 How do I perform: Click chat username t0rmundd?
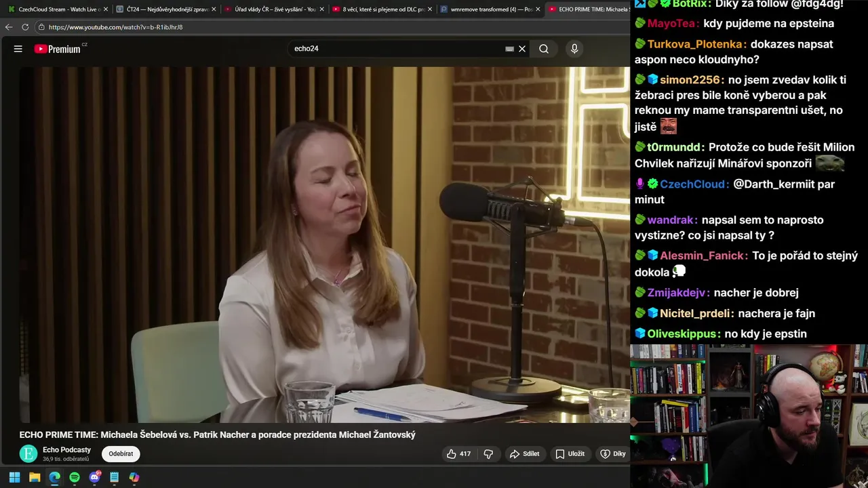(673, 147)
